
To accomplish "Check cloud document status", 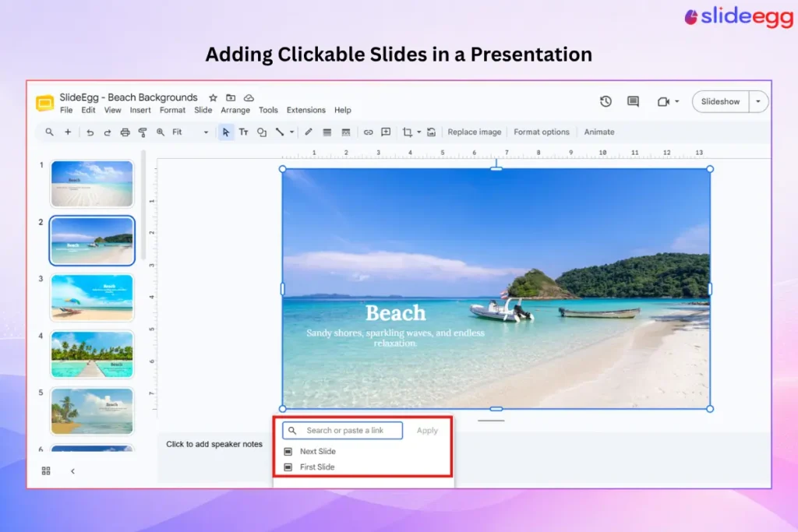I will pyautogui.click(x=249, y=97).
